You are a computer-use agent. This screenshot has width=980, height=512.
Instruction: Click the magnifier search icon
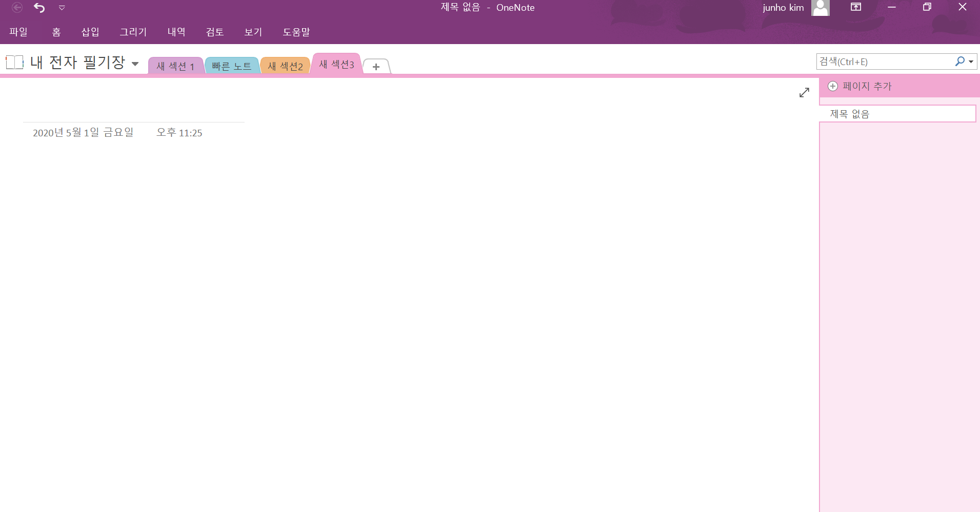pyautogui.click(x=959, y=62)
